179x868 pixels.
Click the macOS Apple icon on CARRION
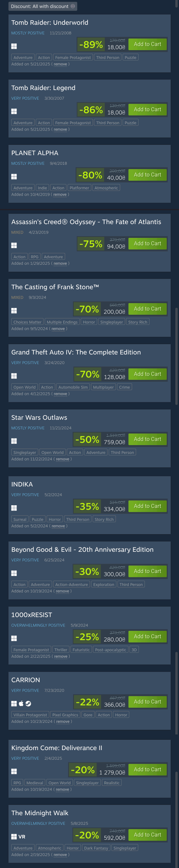point(21,703)
